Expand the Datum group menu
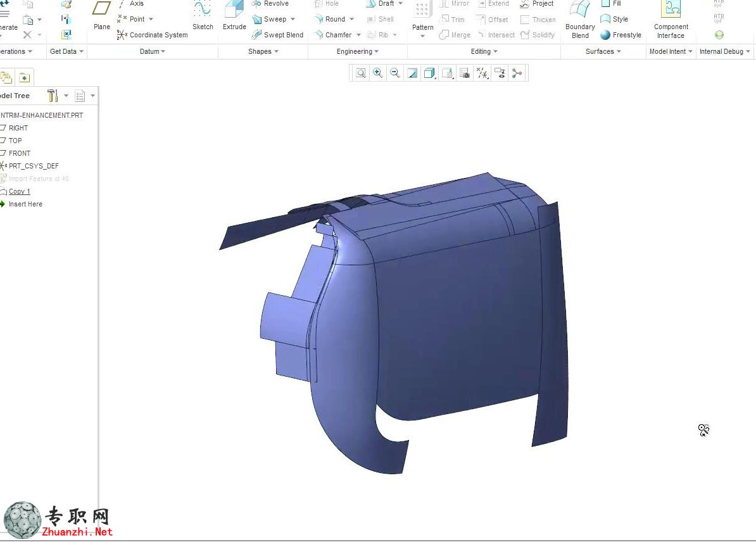The image size is (756, 542). pos(153,51)
